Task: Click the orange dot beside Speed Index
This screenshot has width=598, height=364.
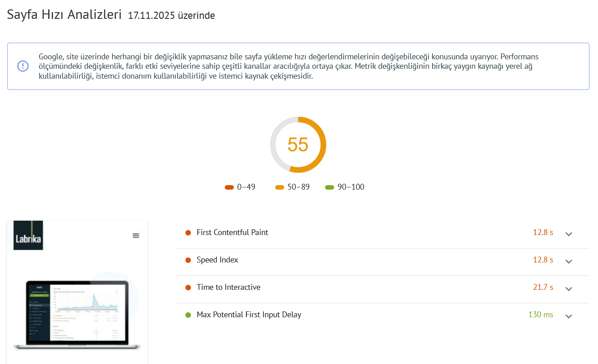Action: pyautogui.click(x=187, y=260)
